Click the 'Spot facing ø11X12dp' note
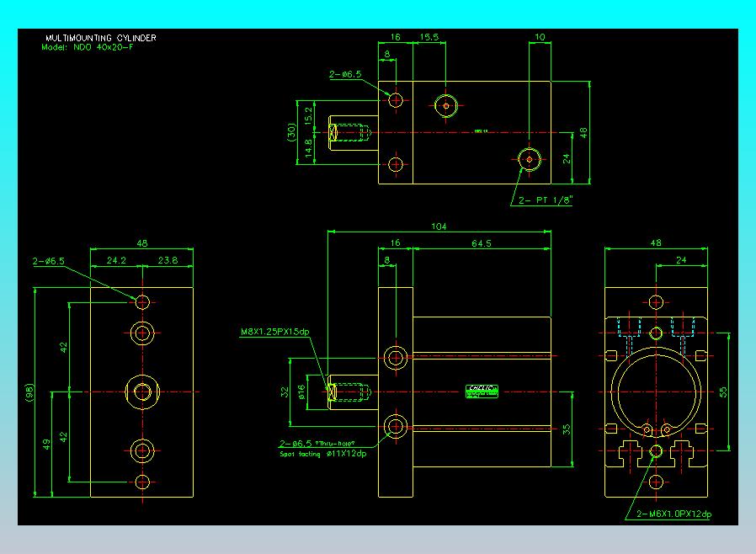The image size is (756, 554). pyautogui.click(x=323, y=454)
